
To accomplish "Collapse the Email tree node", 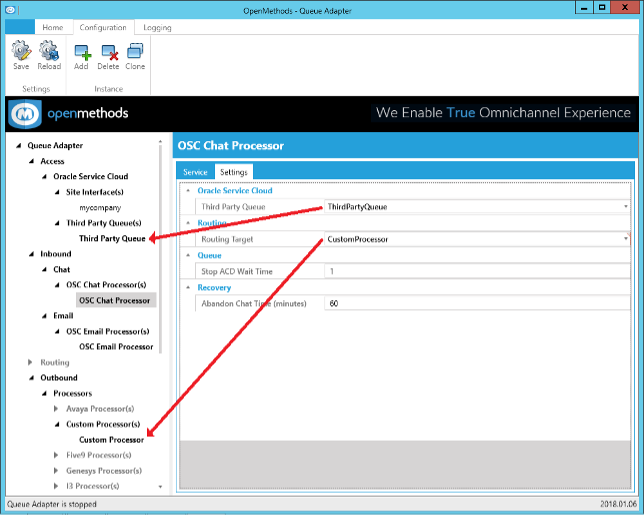I will point(44,316).
